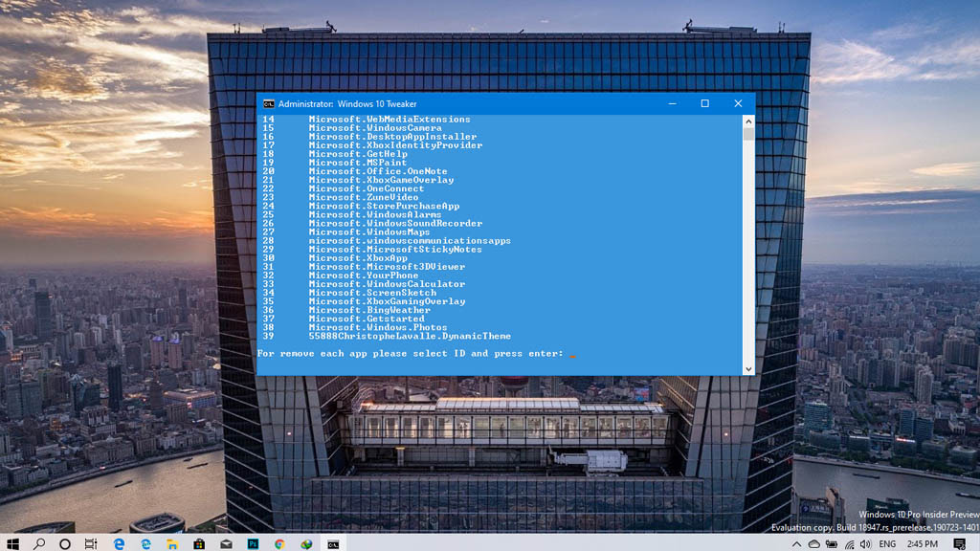
Task: Click 'Microsoft.Microsoft3DViewer' entry
Action: pos(387,267)
